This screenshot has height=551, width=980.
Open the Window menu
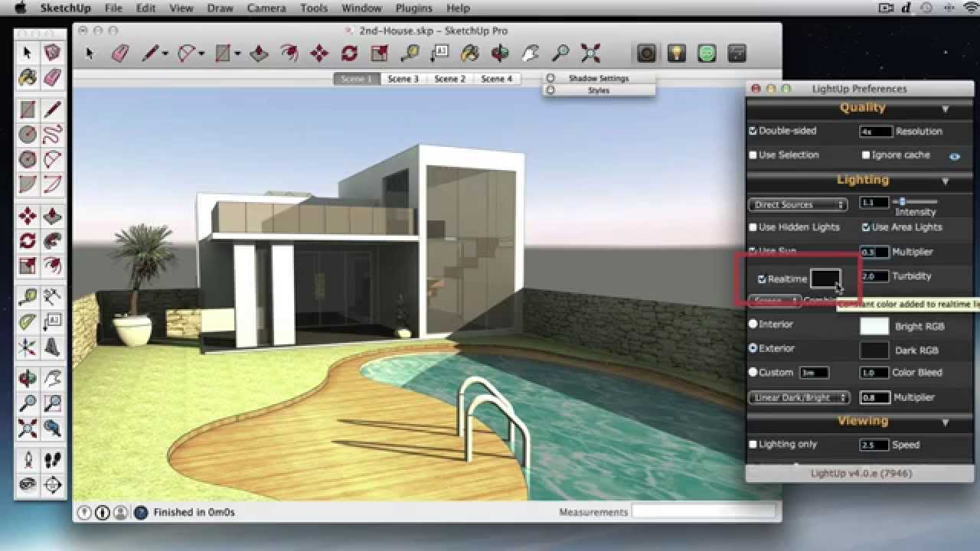coord(361,8)
